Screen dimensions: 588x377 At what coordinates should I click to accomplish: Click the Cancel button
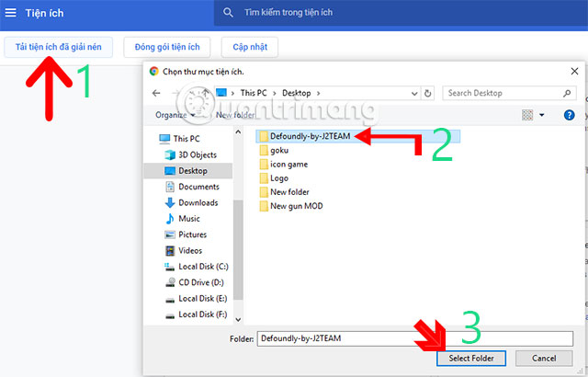pyautogui.click(x=549, y=358)
